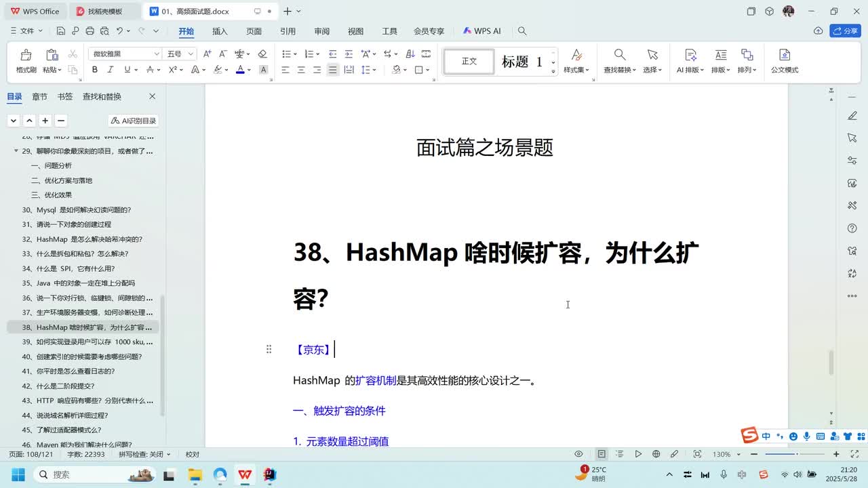Open the help question-mark icon in right sidebar
This screenshot has width=868, height=488.
[x=852, y=228]
